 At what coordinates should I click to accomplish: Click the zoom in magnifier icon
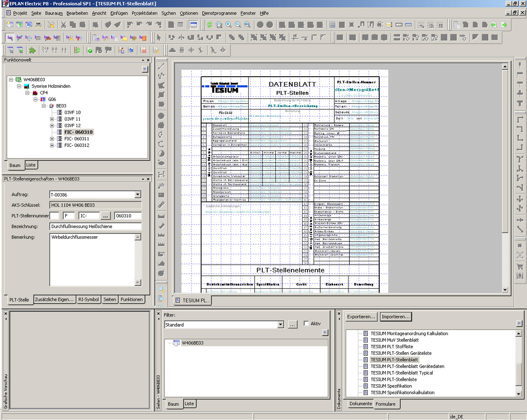(x=228, y=25)
